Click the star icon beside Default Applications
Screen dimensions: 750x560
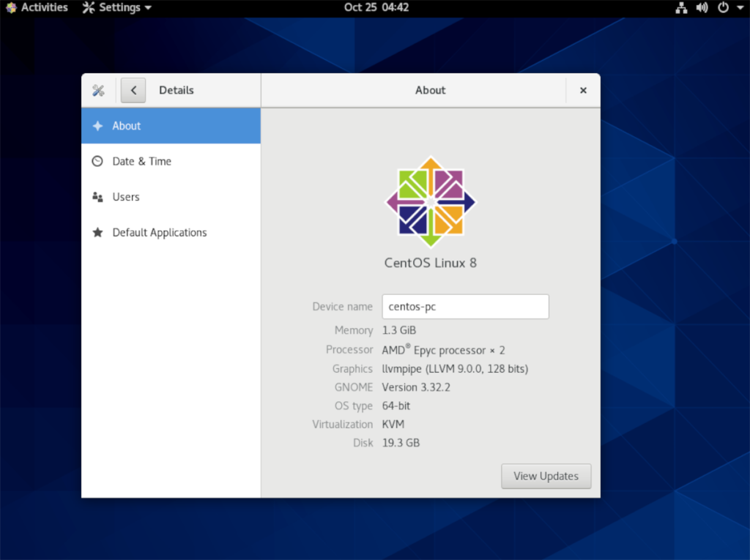(x=97, y=232)
